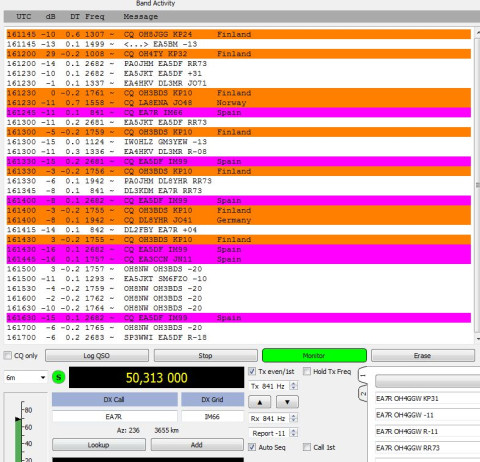Click the up arrow frequency shift button
The height and width of the screenshot is (462, 480).
(x=260, y=402)
